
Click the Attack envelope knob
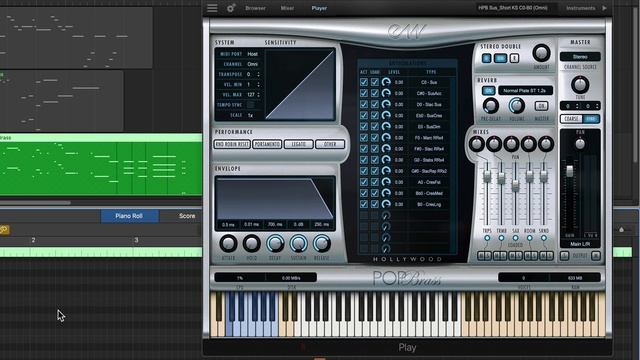click(228, 243)
